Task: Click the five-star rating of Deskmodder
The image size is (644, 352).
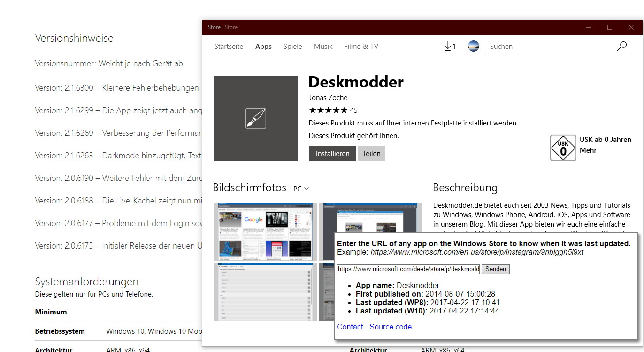Action: coord(328,110)
